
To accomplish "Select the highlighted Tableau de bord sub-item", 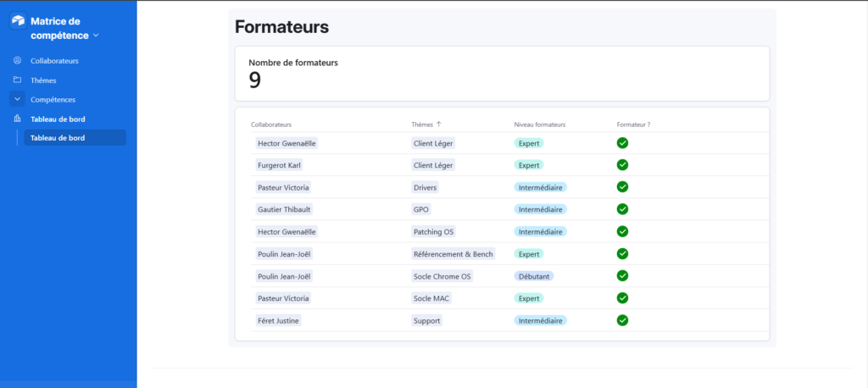I will point(75,138).
